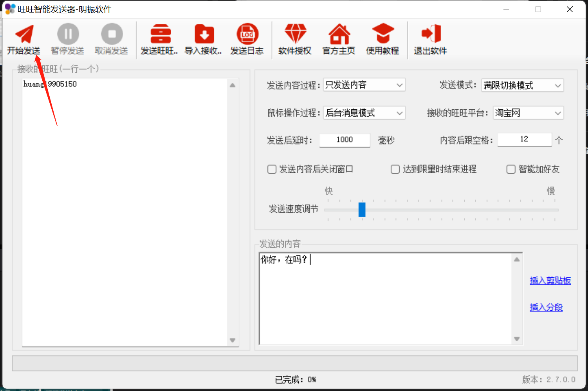Click inside the 发送的内容 text area
Screen dimensions: 588x391
386,299
